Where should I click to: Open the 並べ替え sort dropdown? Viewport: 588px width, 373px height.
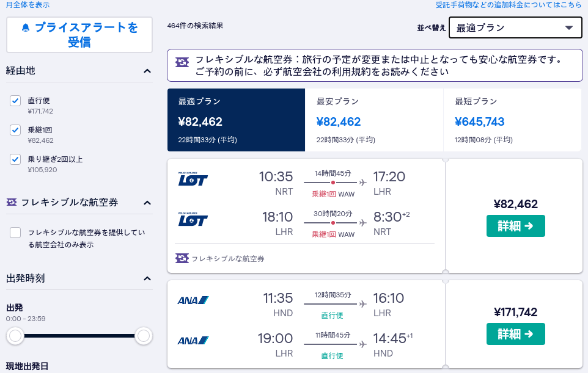click(515, 27)
